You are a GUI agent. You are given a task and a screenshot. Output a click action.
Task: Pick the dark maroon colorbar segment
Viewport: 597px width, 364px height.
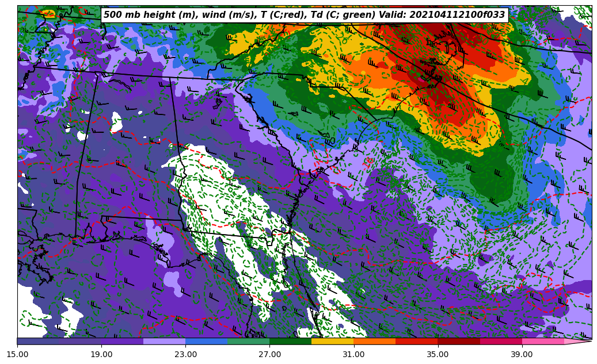[459, 341]
